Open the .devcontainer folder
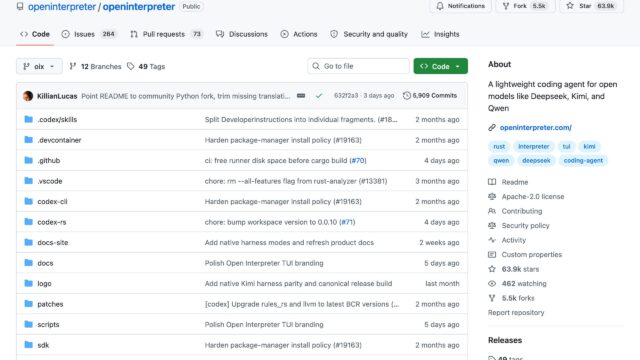 tap(59, 140)
